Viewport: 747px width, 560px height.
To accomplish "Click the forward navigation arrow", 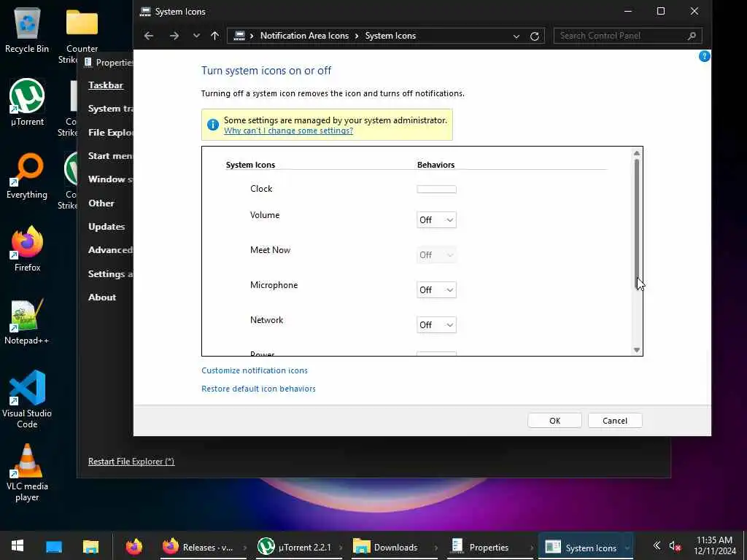I will point(174,36).
